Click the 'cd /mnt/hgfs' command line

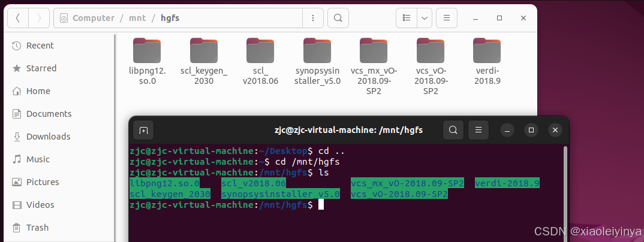[x=234, y=162]
